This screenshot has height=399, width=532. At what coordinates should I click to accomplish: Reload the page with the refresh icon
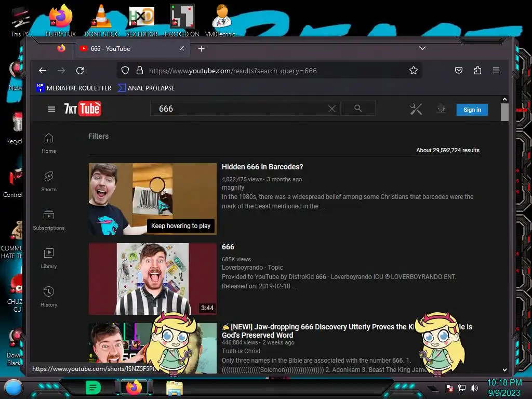pos(80,71)
